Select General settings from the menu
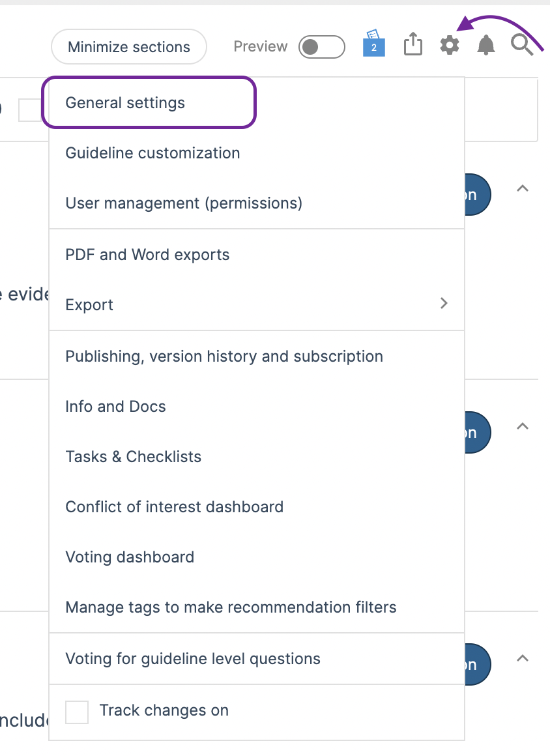550x756 pixels. pyautogui.click(x=125, y=103)
